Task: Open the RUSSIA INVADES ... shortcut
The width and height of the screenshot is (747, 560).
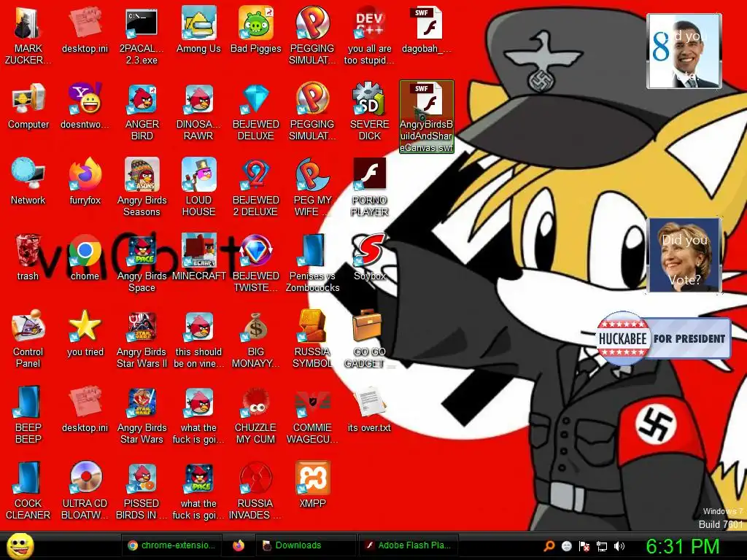Action: (256, 491)
